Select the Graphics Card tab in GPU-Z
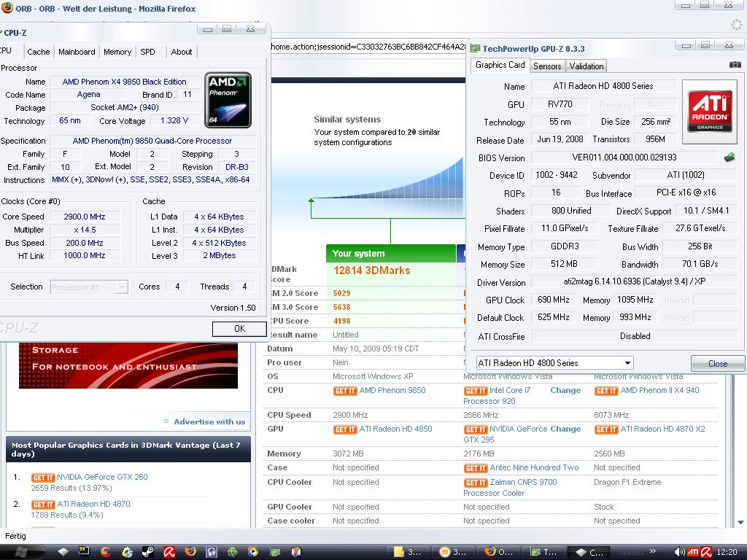The height and width of the screenshot is (560, 747). [500, 65]
